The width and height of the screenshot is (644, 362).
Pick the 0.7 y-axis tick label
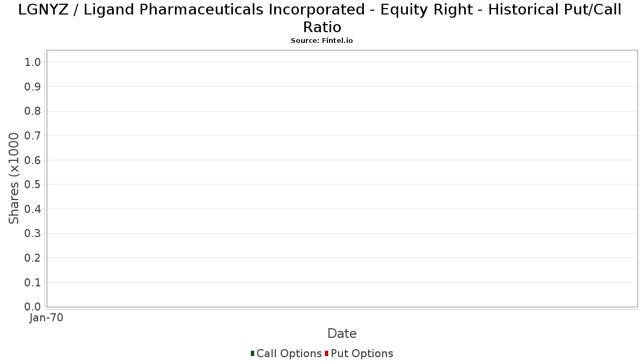point(33,136)
